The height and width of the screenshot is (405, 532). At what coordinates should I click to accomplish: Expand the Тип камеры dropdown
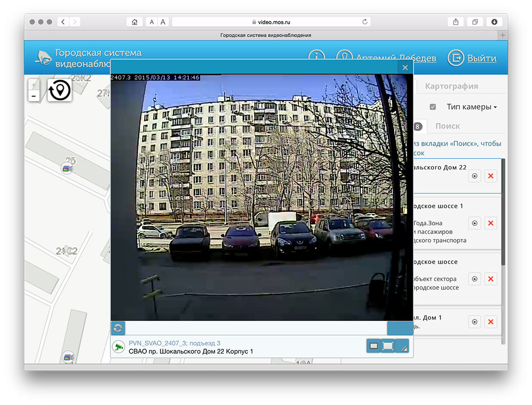(x=471, y=107)
